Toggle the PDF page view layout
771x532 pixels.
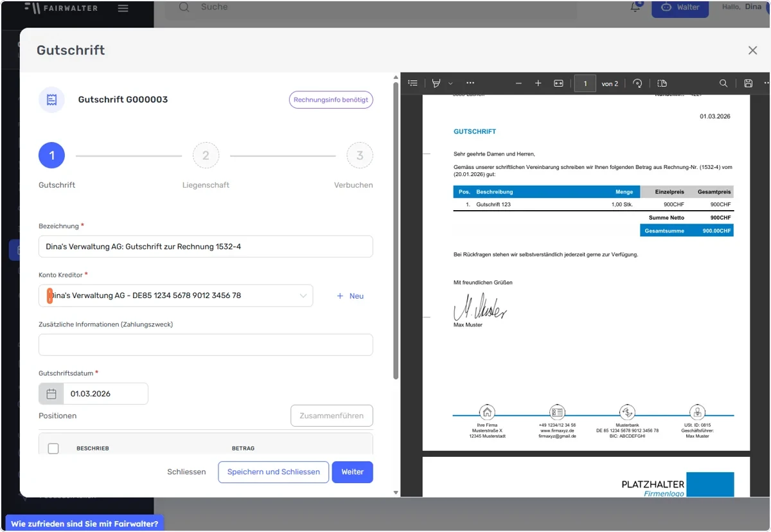tap(662, 84)
